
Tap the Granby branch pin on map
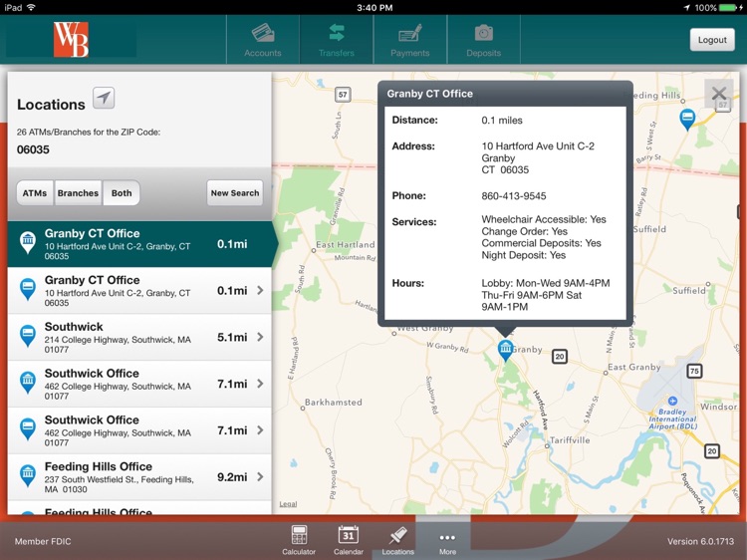coord(505,351)
